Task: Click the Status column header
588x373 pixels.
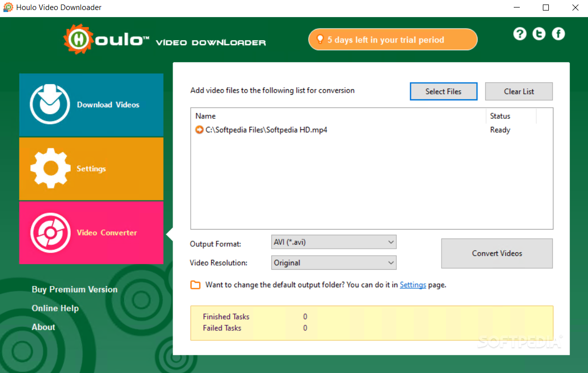Action: pyautogui.click(x=511, y=116)
